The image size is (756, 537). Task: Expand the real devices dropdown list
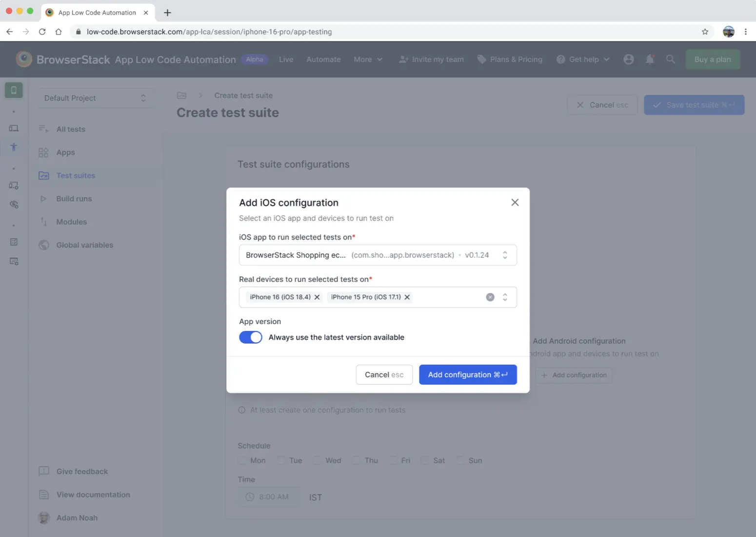click(505, 297)
